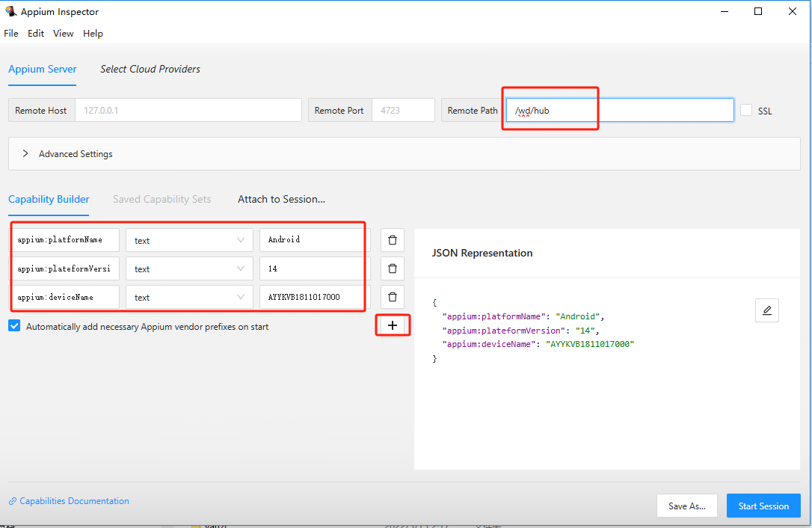Select the Capability Builder tab

coord(49,199)
